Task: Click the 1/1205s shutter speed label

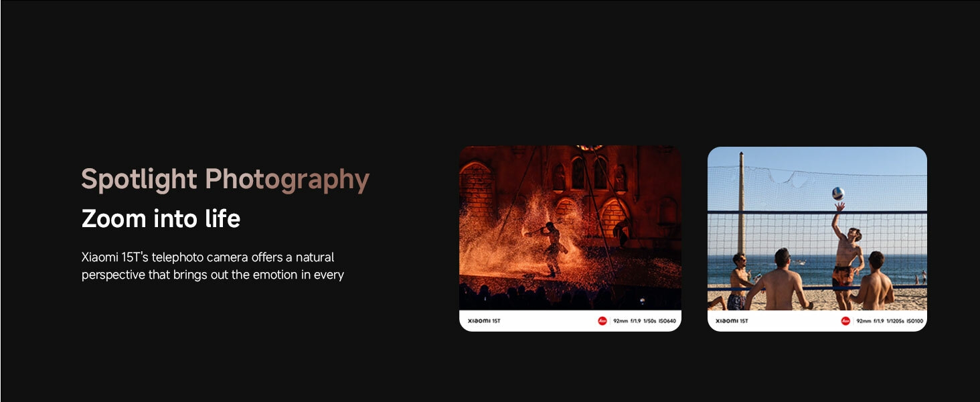Action: [894, 320]
